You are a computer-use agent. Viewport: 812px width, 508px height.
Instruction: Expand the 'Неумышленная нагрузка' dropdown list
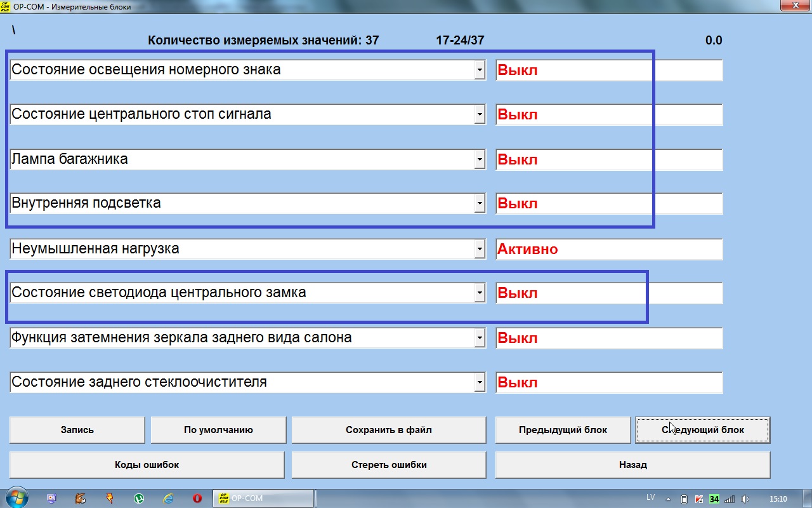click(x=480, y=250)
